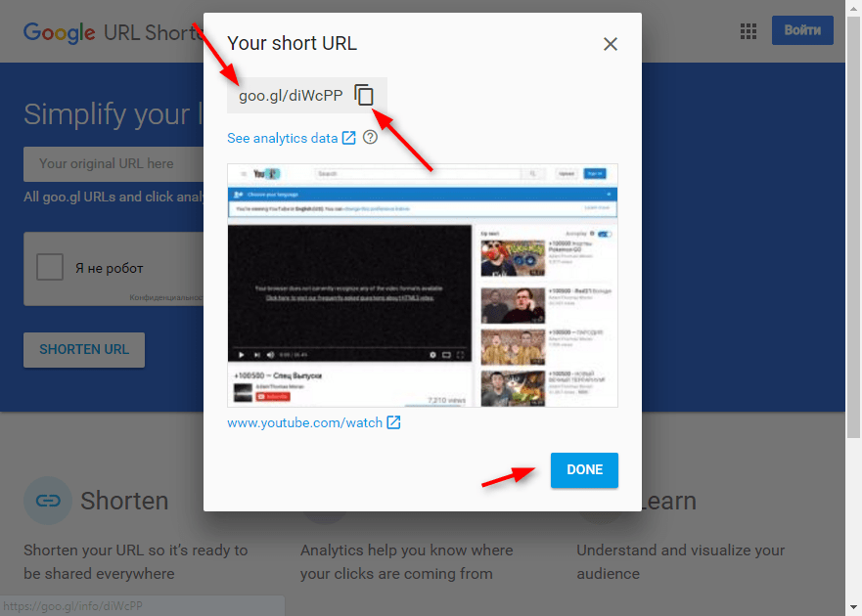Click the Shorten chain-link icon

pyautogui.click(x=48, y=501)
